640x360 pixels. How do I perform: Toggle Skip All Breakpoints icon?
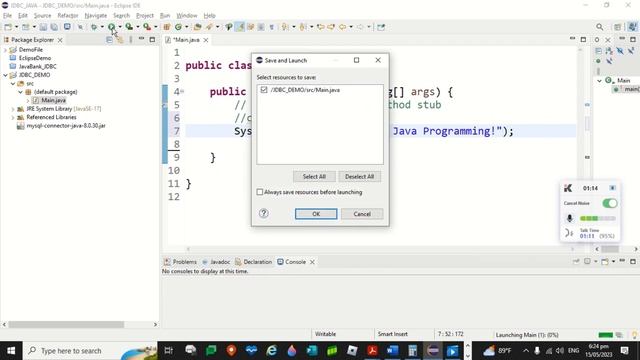tap(80, 27)
